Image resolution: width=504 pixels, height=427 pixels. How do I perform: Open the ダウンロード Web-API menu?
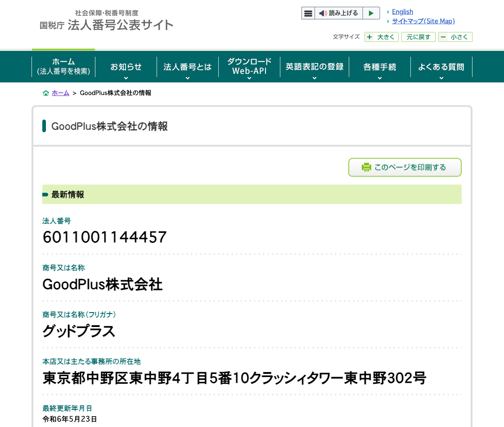[x=249, y=67]
